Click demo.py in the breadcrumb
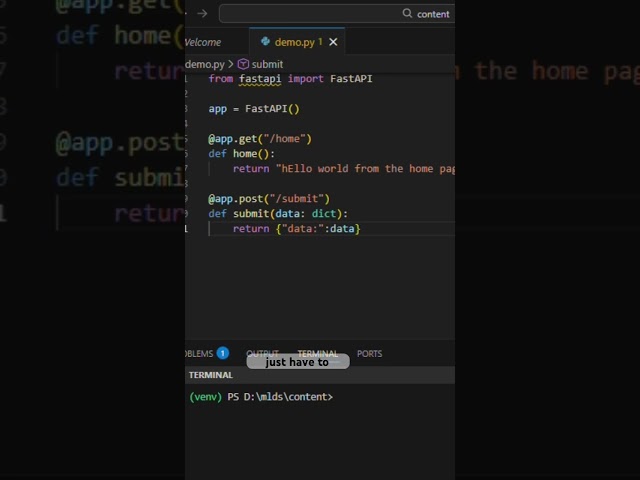Screen dimensions: 640x480 click(x=205, y=64)
